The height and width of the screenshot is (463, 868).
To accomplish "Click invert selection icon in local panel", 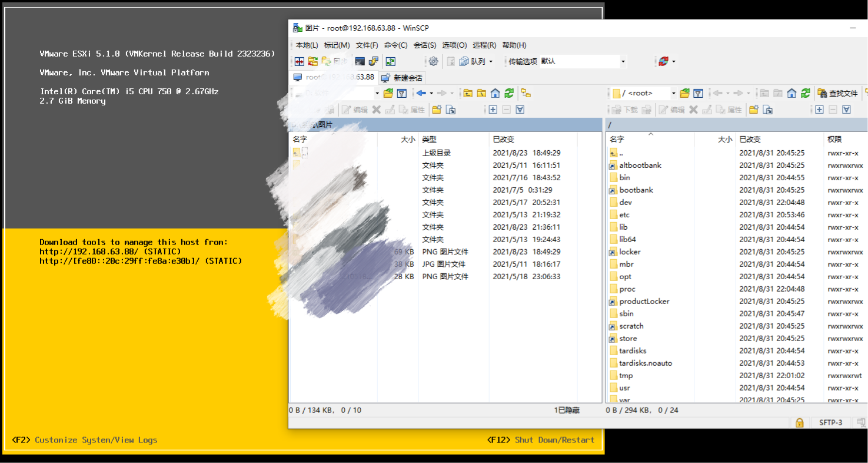I will pyautogui.click(x=520, y=110).
